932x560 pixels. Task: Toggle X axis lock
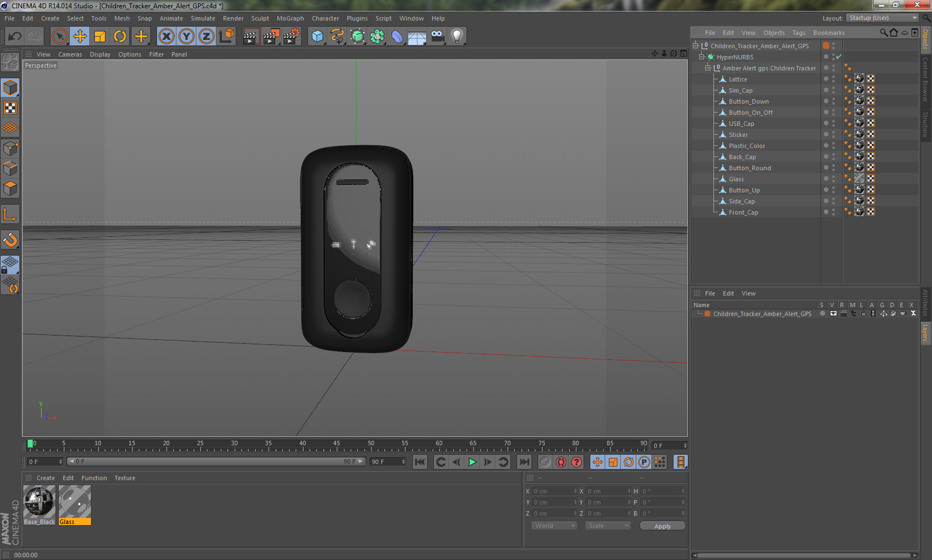point(166,37)
